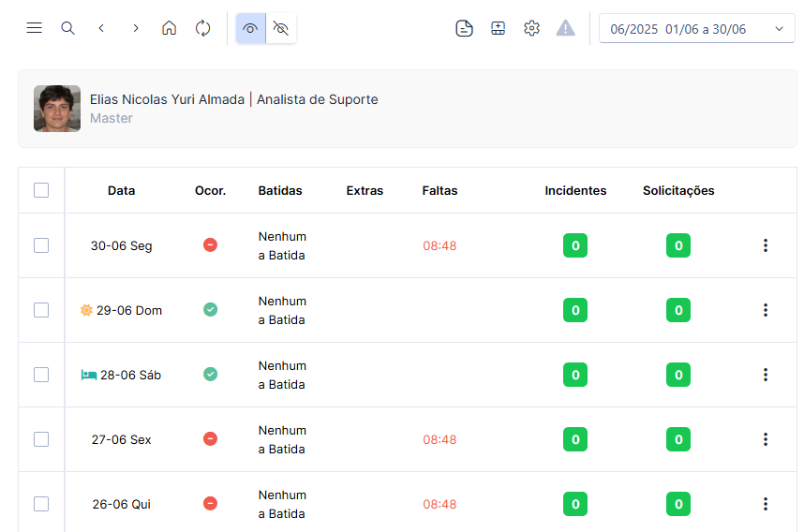Open the three-dot menu for 28-06 Sáb
Viewport: 804px width, 532px height.
tap(766, 375)
